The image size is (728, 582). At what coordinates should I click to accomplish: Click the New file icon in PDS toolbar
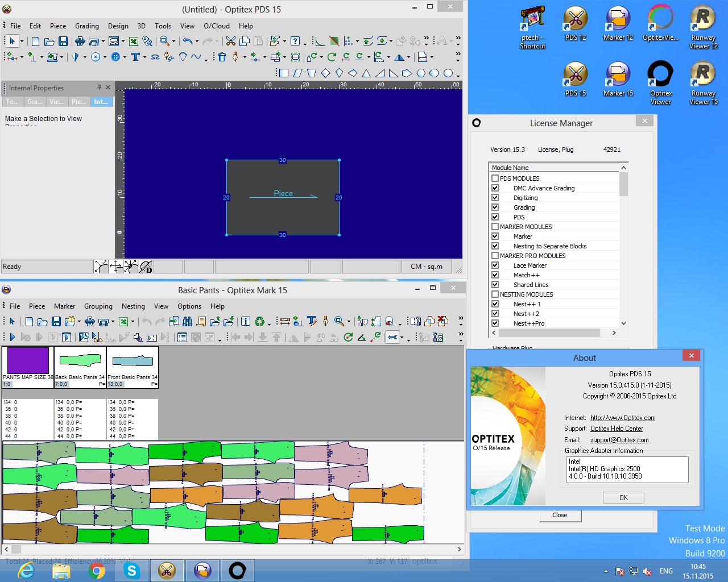pyautogui.click(x=36, y=41)
